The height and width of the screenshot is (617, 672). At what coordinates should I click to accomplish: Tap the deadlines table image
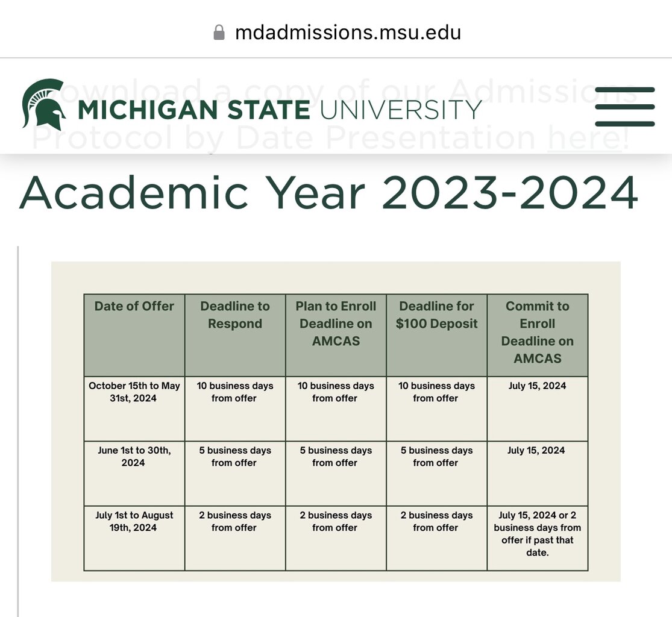[336, 422]
